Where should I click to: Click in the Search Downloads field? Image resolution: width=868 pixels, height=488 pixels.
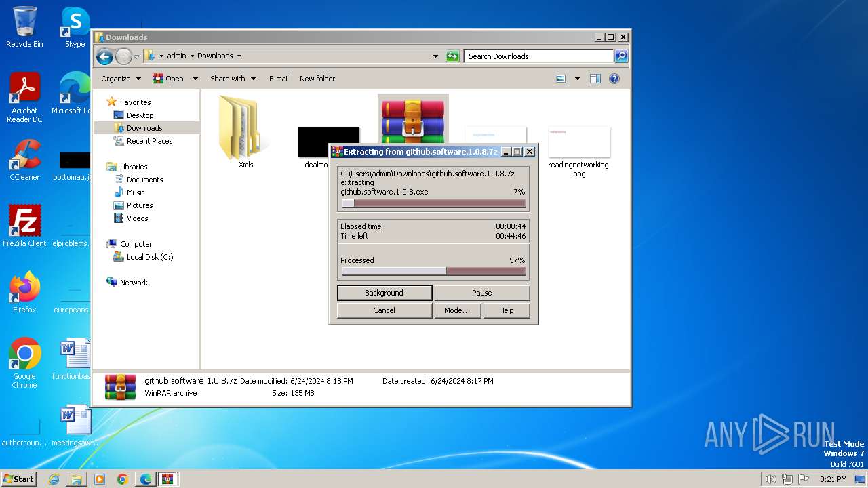pyautogui.click(x=539, y=56)
